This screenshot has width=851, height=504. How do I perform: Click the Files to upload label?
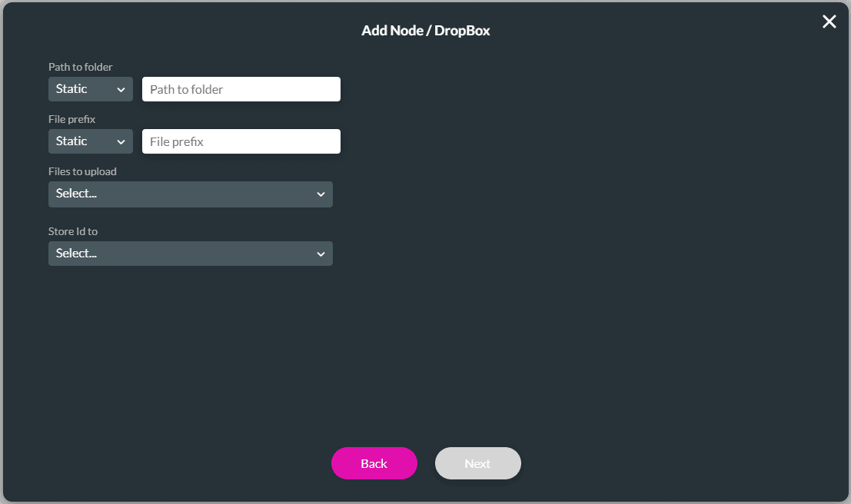point(82,171)
